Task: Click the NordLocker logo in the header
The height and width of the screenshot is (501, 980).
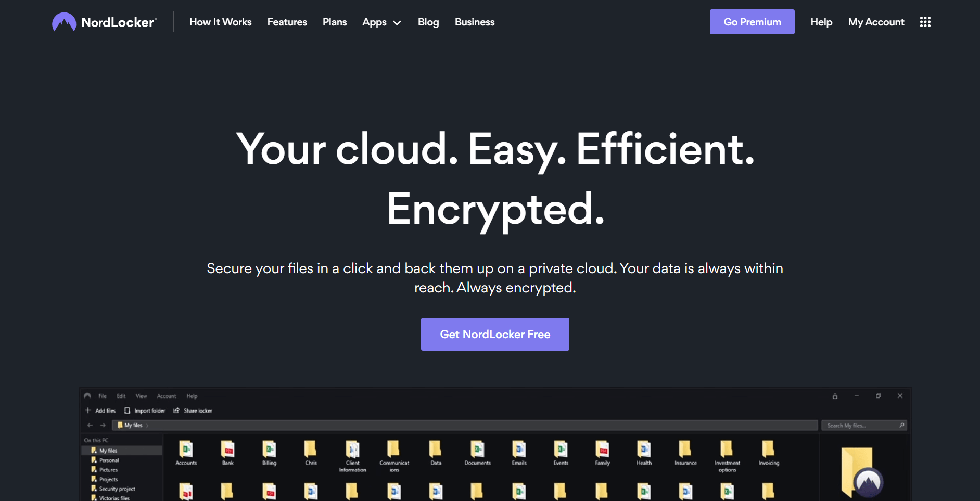Action: coord(105,22)
